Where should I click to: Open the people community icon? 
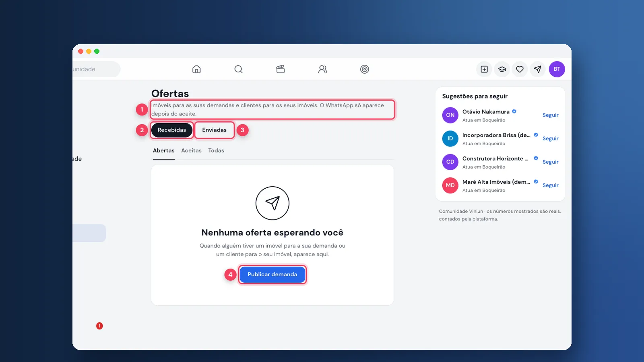(322, 69)
